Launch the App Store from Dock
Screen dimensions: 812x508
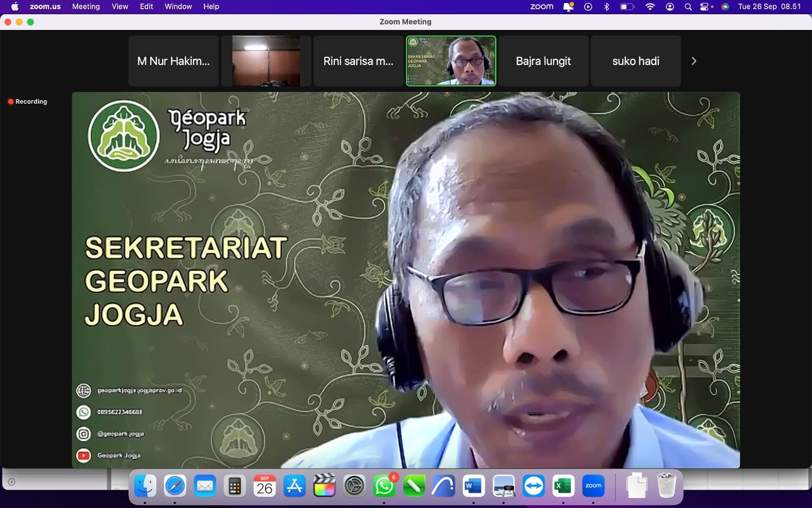pos(294,486)
